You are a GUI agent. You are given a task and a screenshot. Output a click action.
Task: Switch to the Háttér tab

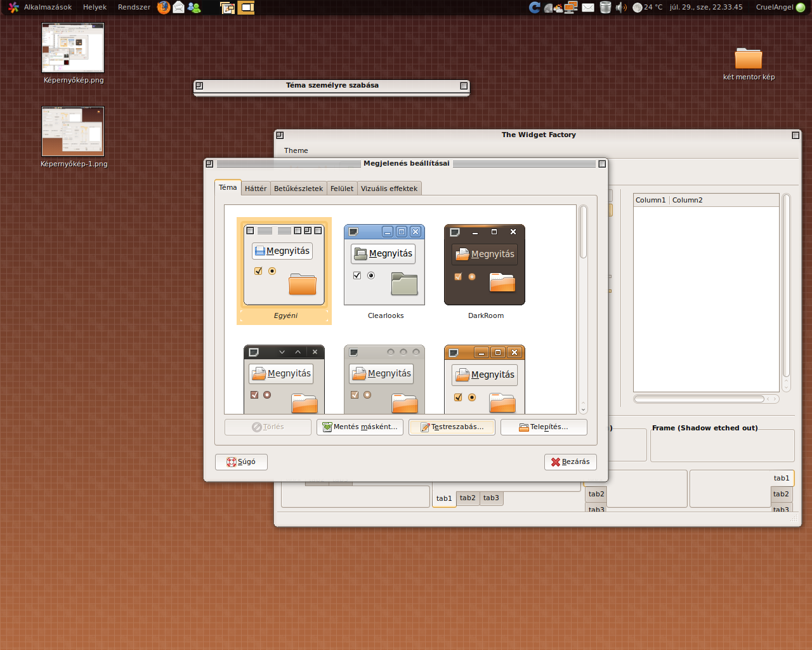point(256,189)
